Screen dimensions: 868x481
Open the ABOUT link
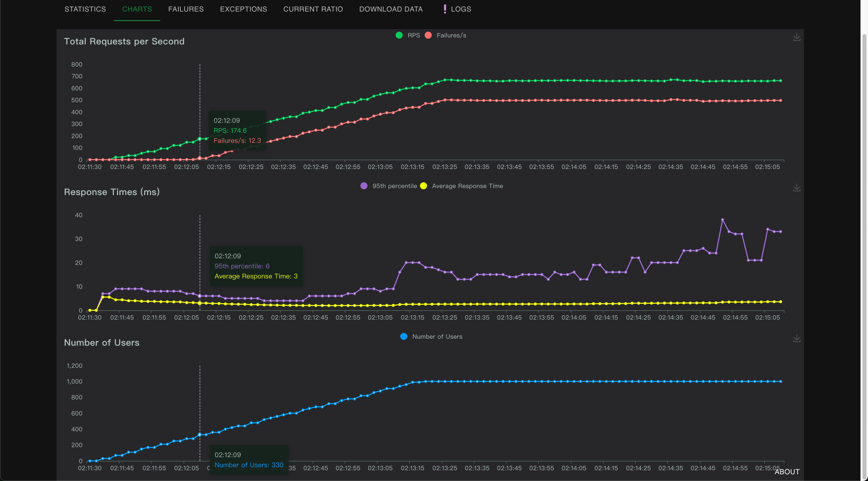(787, 471)
